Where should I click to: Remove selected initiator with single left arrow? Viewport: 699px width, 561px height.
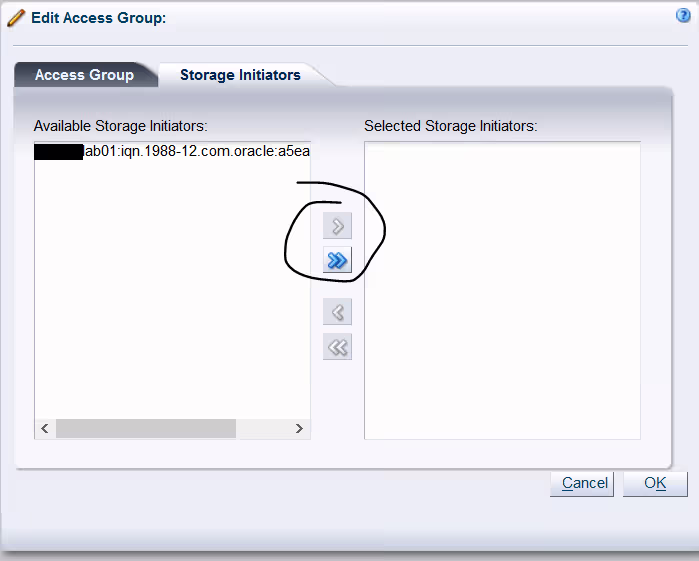337,313
